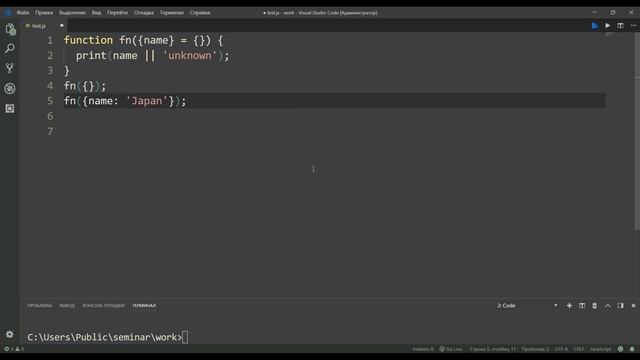The width and height of the screenshot is (640, 360).
Task: Switch to the ТЕРМИНАЛ panel tab
Action: tap(144, 306)
